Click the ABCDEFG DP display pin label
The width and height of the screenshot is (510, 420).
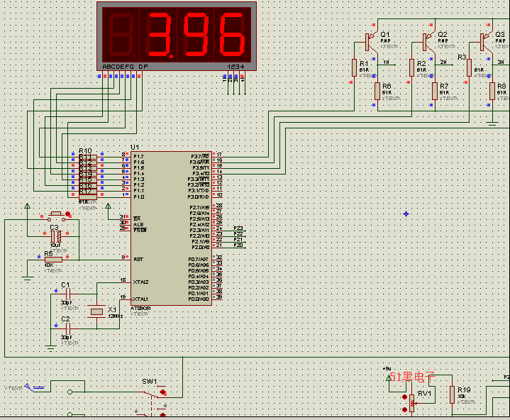tap(126, 67)
